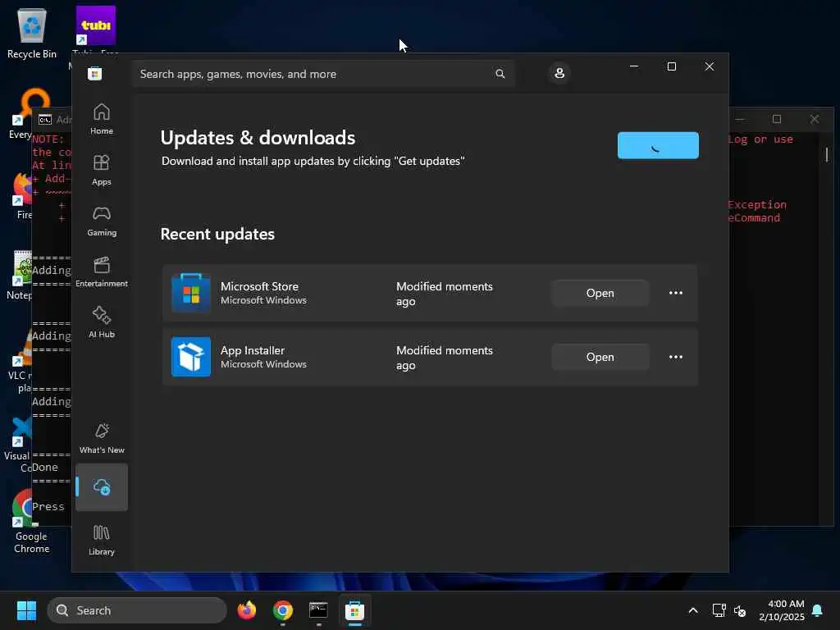The width and height of the screenshot is (840, 630).
Task: Click the command prompt window scrollbar
Action: (x=827, y=155)
